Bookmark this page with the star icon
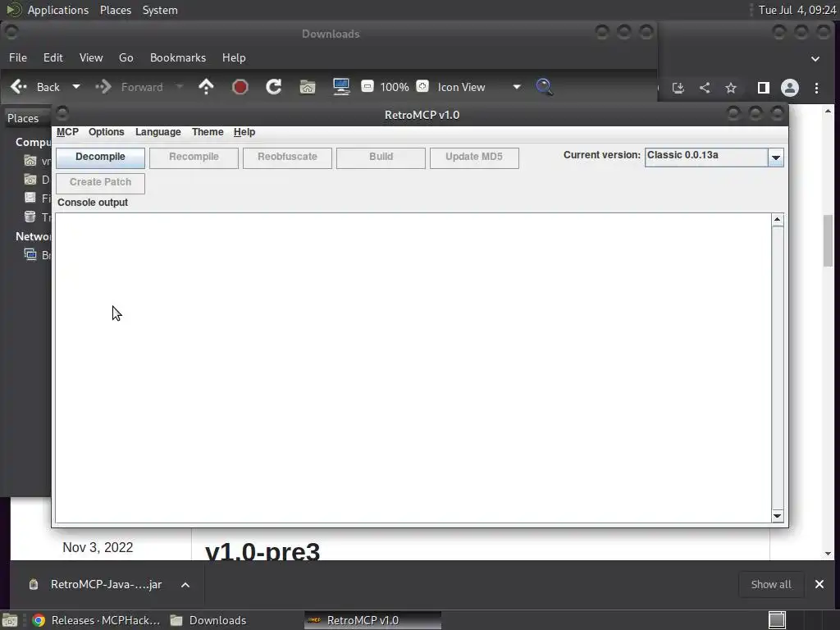The image size is (840, 630). pos(731,88)
